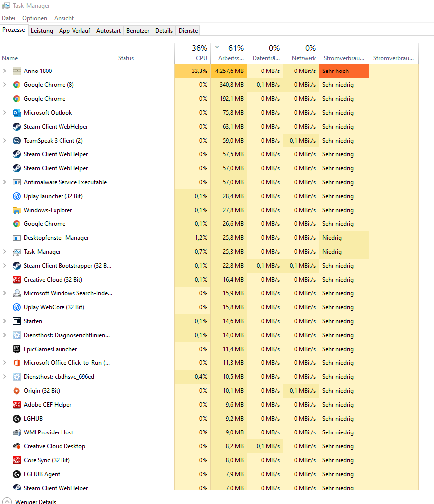The image size is (434, 504).
Task: Click the Niedrig cell for Desktopfenster-Manager
Action: 344,238
